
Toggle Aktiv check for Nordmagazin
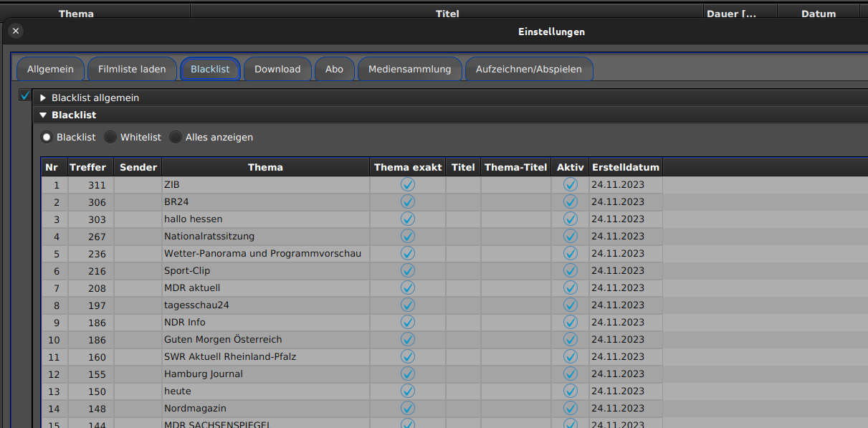(x=571, y=408)
